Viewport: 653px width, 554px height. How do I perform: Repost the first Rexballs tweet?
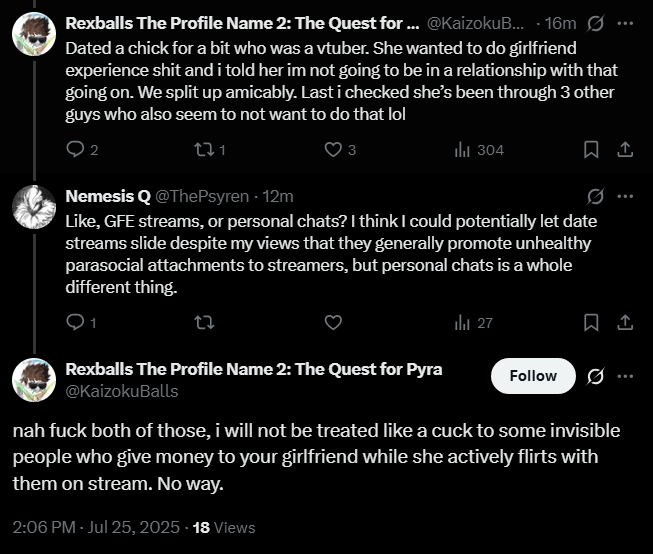tap(204, 149)
